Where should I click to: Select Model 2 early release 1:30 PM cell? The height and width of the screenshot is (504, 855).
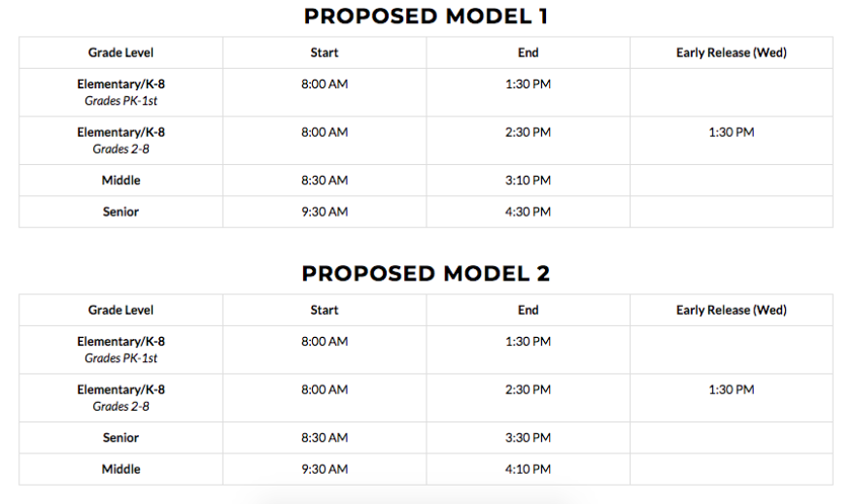tap(731, 389)
